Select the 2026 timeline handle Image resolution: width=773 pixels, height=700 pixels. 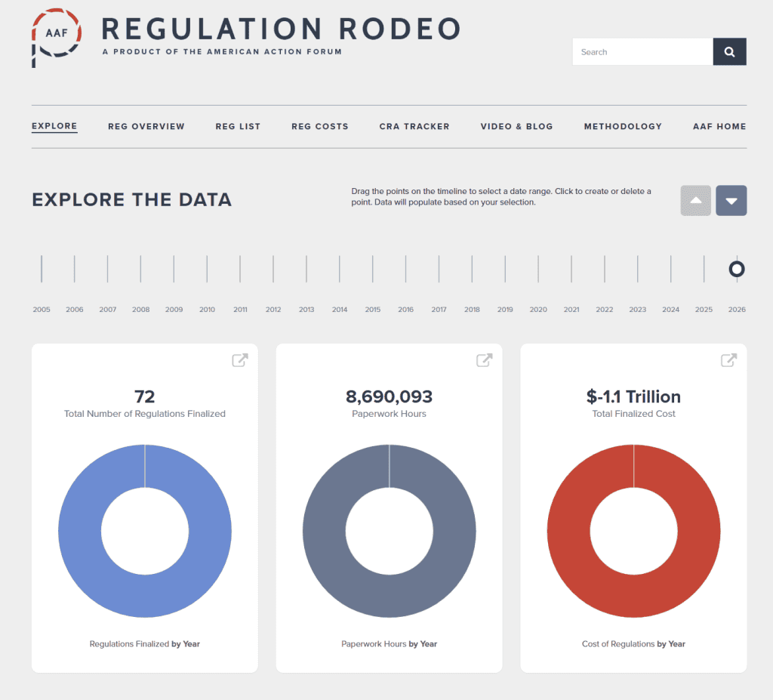coord(737,269)
